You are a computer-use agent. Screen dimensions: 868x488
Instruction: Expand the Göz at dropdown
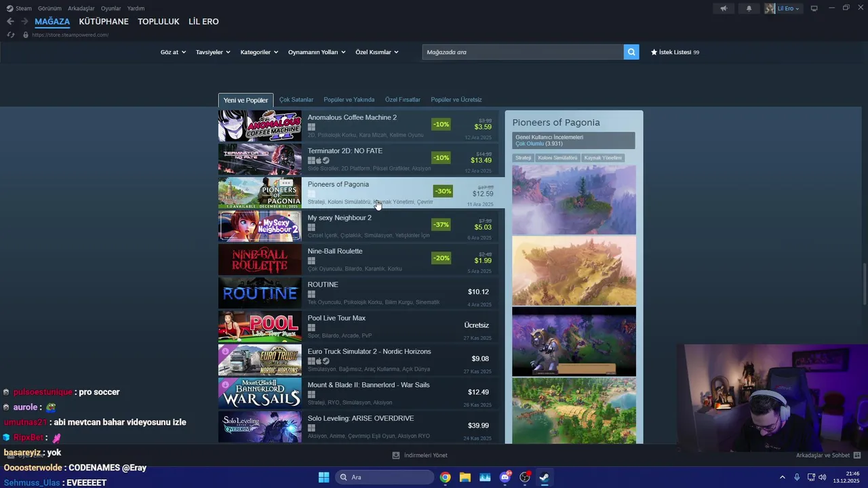[x=173, y=52]
